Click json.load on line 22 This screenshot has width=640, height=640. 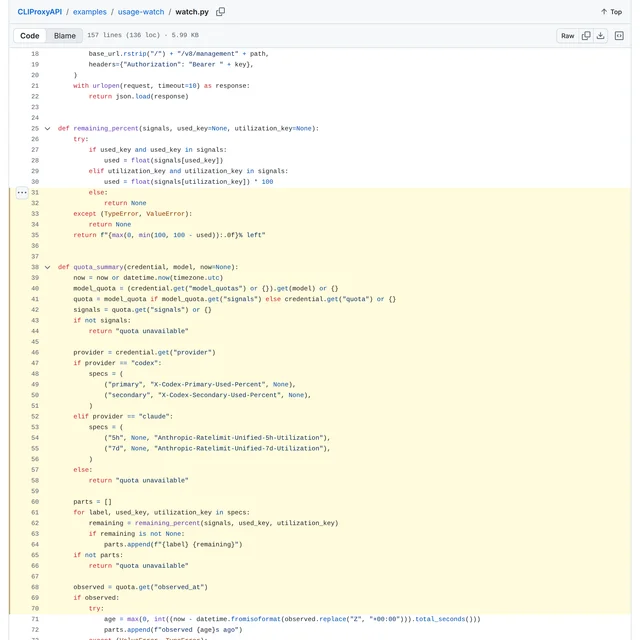[x=133, y=97]
